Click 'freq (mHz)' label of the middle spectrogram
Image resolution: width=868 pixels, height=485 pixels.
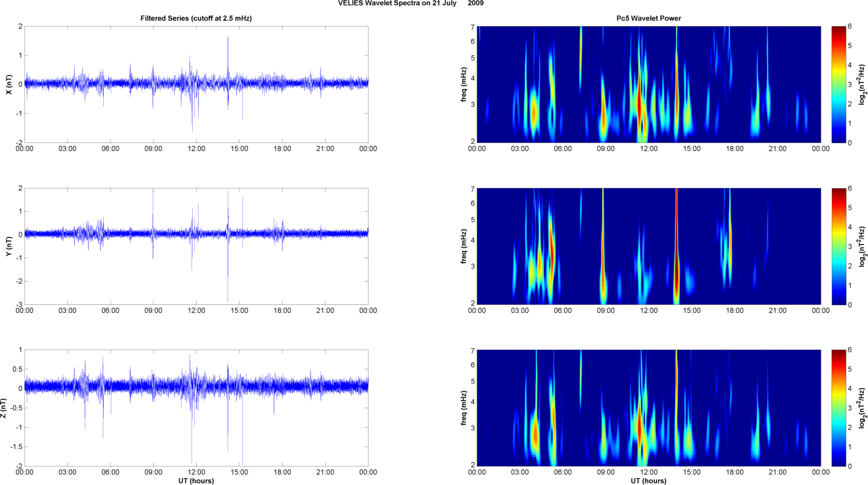(x=464, y=246)
